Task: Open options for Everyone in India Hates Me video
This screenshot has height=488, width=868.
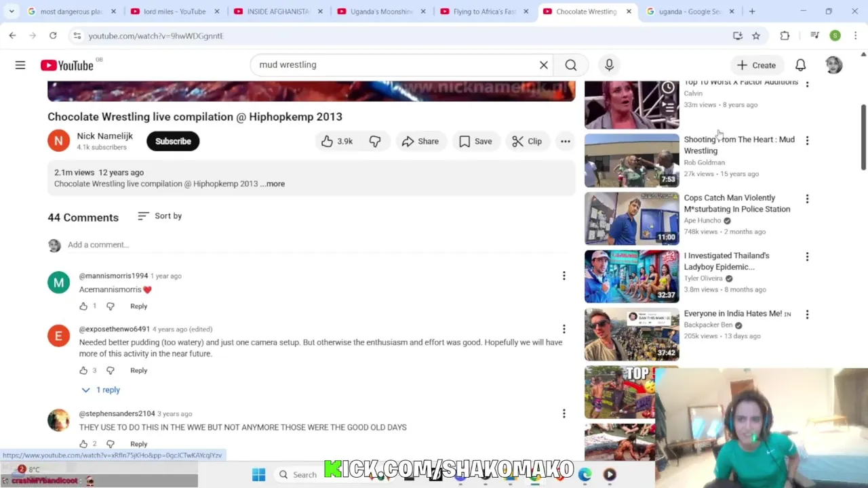Action: pos(807,314)
